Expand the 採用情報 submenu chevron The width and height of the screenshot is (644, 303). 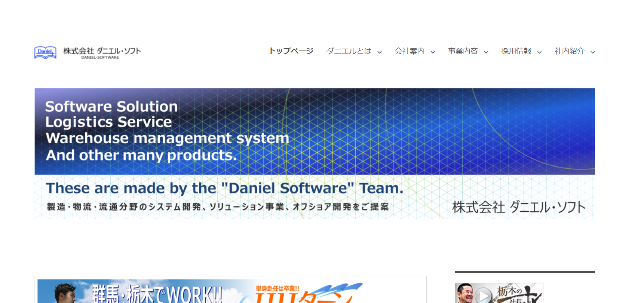coord(539,52)
